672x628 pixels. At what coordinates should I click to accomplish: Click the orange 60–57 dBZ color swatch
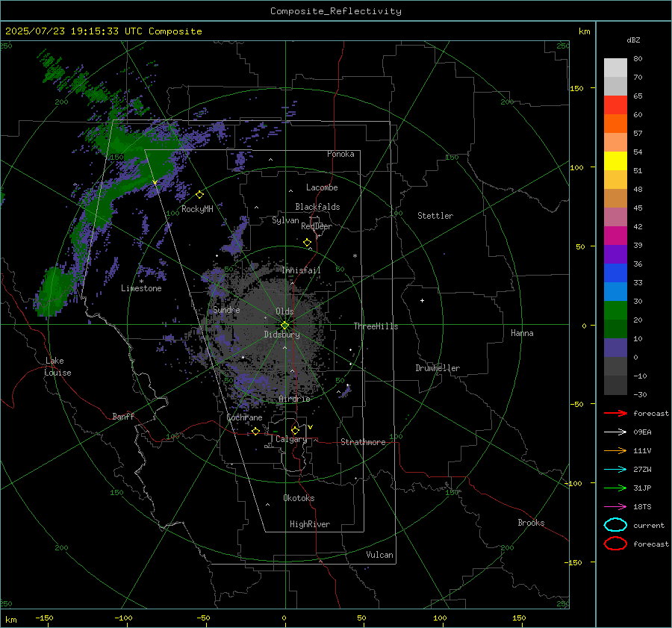pos(615,124)
